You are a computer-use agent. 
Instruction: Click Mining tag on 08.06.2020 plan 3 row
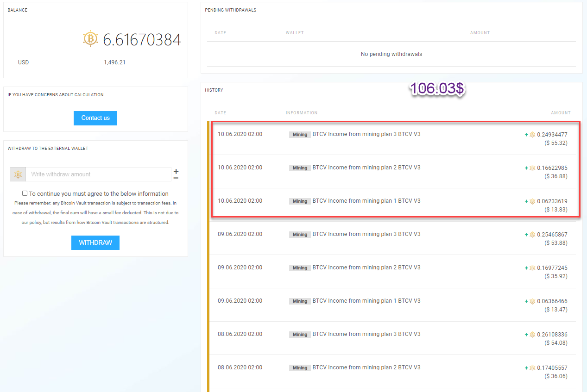click(x=300, y=335)
